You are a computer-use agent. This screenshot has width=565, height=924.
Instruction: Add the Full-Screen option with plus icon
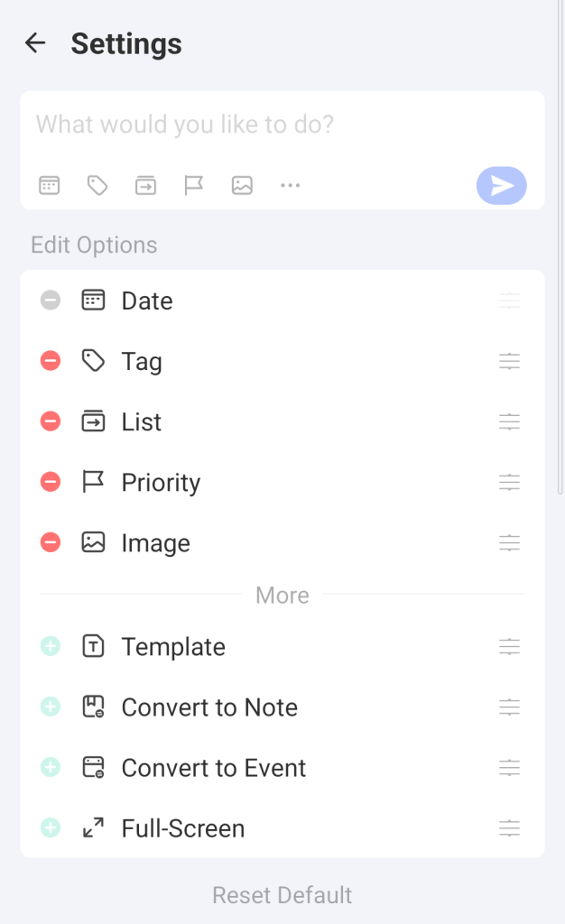point(51,828)
